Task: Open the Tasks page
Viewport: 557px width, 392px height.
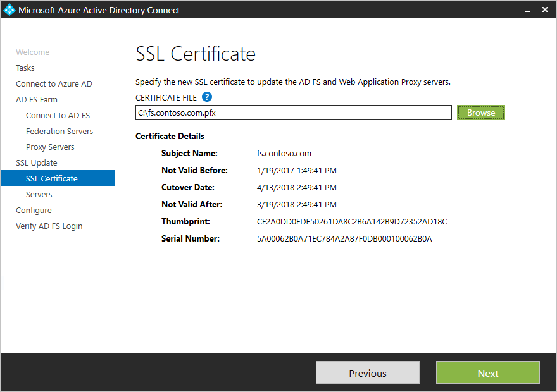Action: [x=25, y=68]
